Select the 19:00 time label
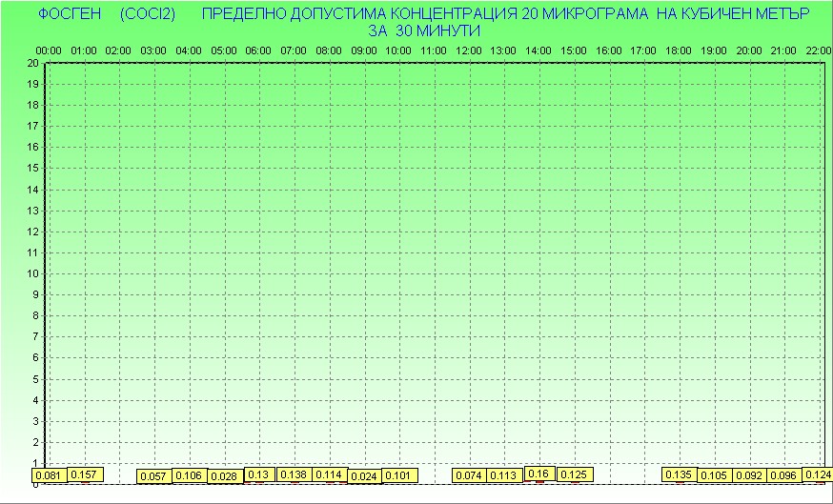The image size is (833, 504). click(714, 51)
